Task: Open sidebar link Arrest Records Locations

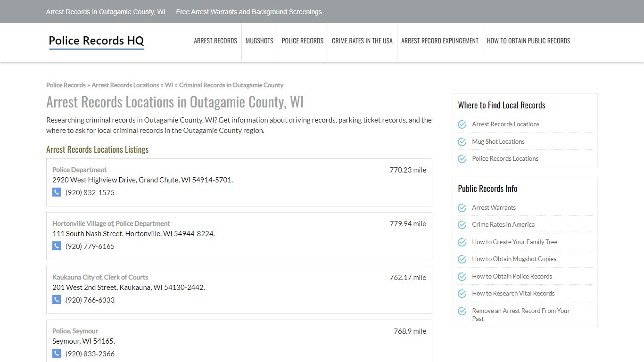Action: coord(505,124)
